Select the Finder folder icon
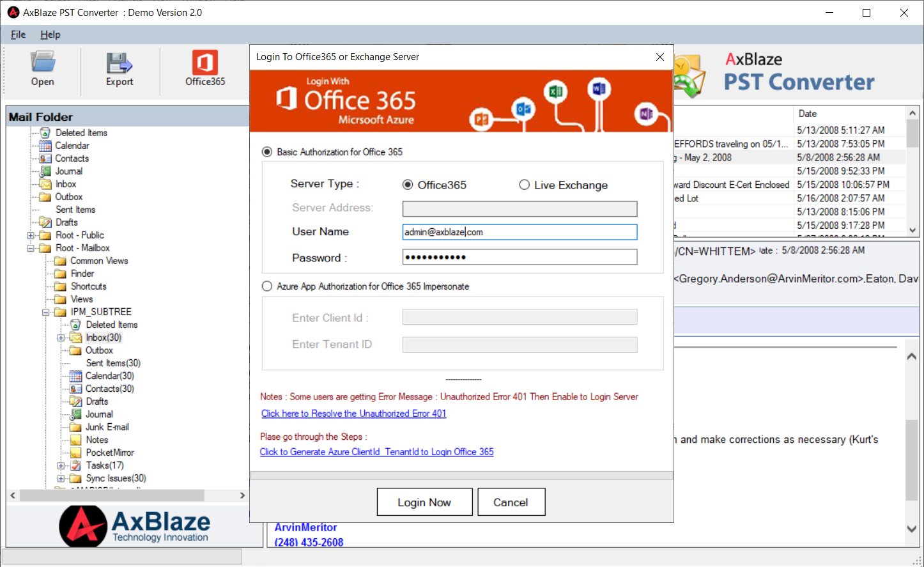 pos(61,274)
